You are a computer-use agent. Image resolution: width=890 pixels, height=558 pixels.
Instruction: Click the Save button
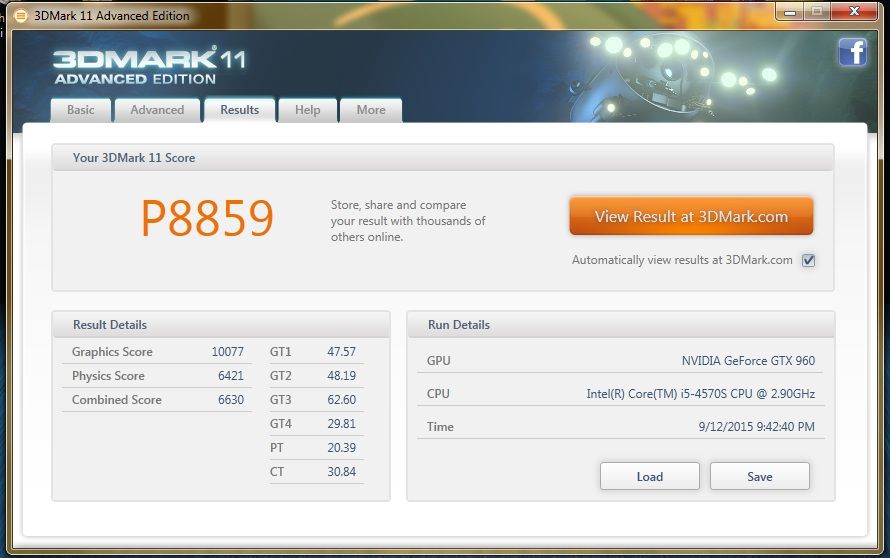[x=759, y=476]
